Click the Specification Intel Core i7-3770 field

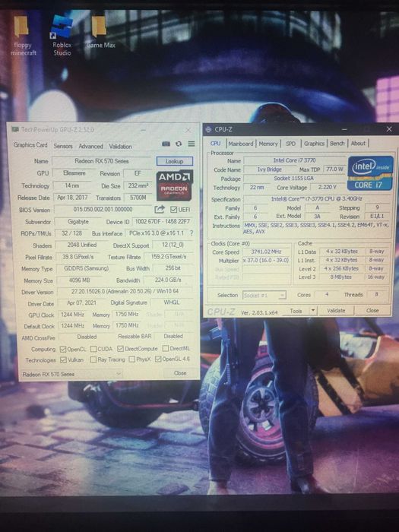pyautogui.click(x=316, y=199)
